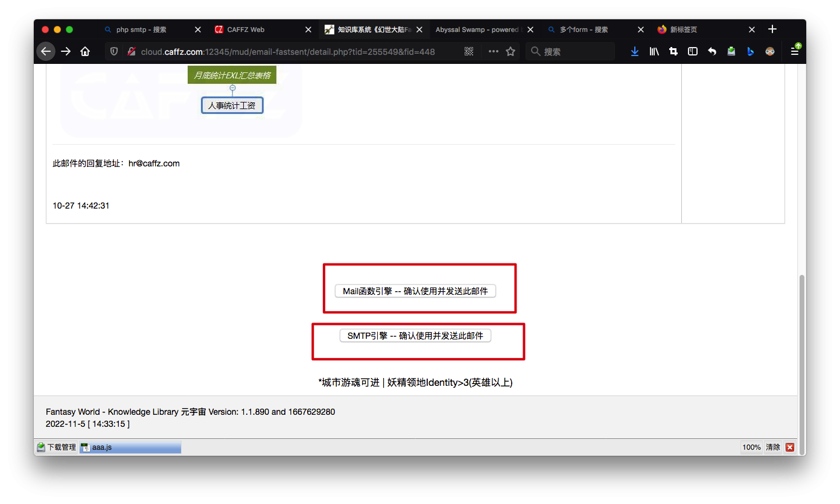Viewport: 840px width, 504px height.
Task: Toggle the QR-like grid icon in address bar
Action: [469, 51]
